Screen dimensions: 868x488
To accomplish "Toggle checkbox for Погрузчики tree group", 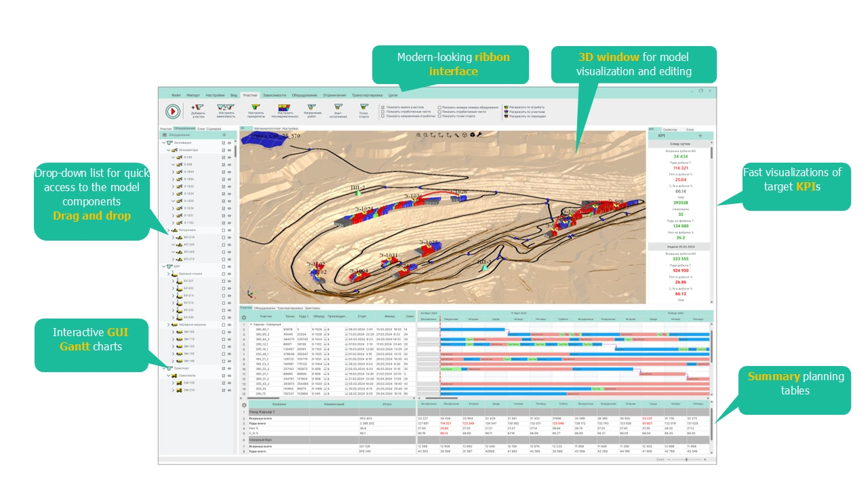I will coord(223,230).
